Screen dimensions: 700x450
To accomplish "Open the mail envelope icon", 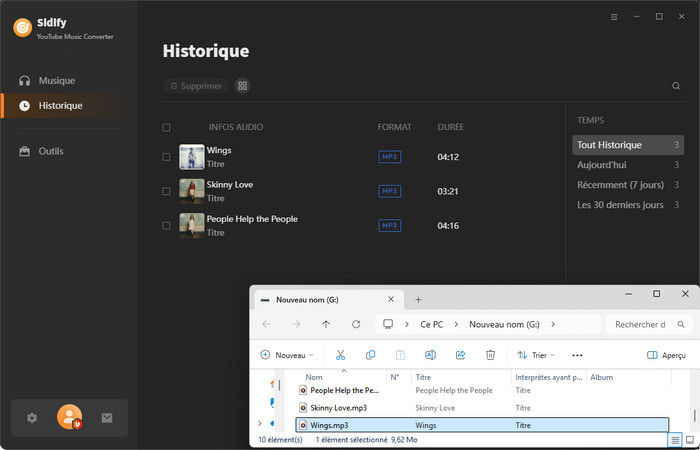I will coord(107,418).
